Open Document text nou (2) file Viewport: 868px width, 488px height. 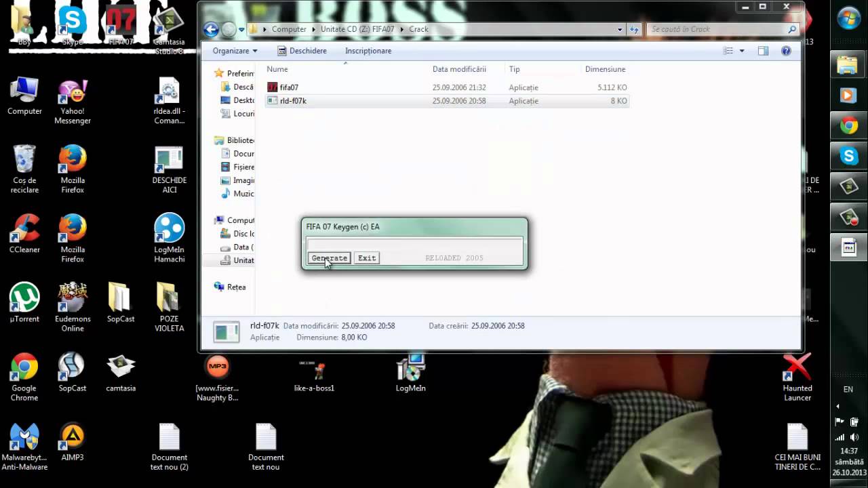[x=169, y=447]
